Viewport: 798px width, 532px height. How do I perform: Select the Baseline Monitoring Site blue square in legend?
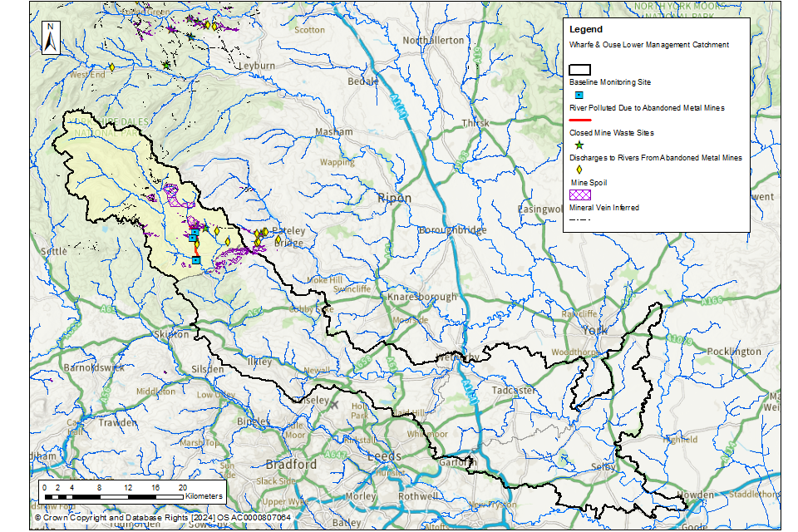pyautogui.click(x=579, y=96)
